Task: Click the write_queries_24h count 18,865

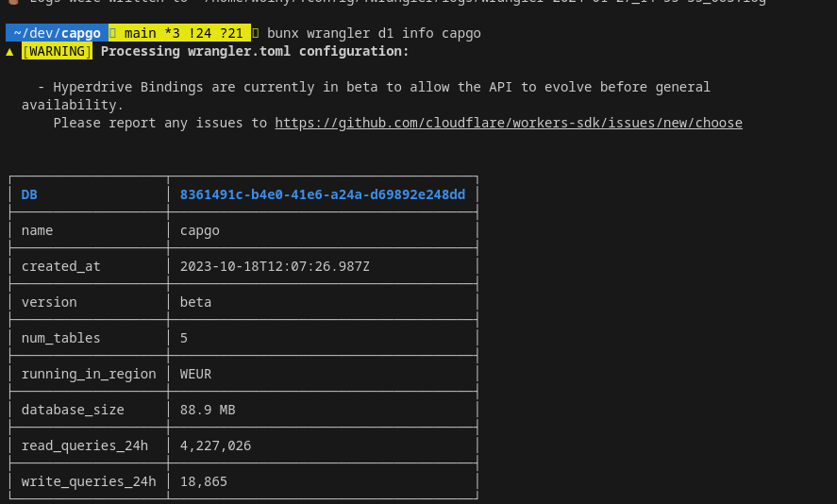Action: tap(203, 481)
